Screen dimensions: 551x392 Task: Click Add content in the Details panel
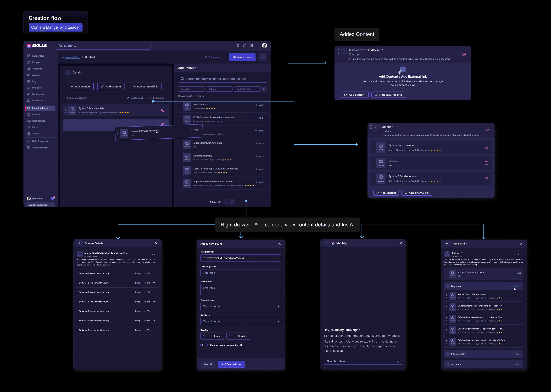point(111,86)
